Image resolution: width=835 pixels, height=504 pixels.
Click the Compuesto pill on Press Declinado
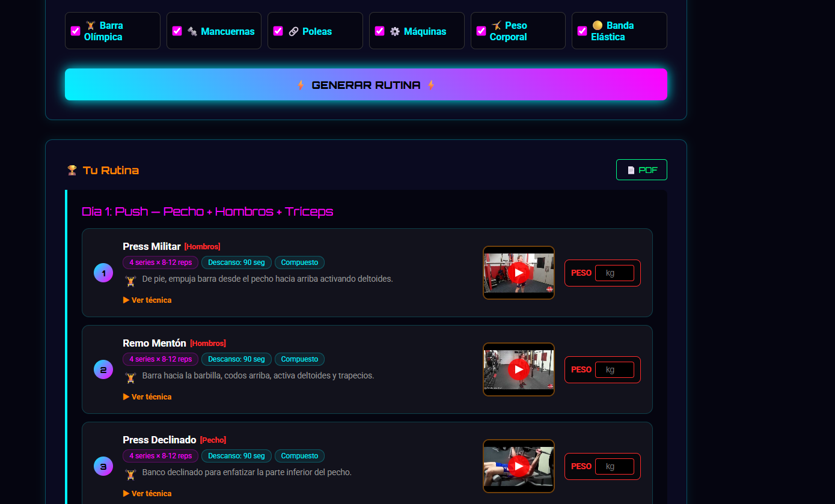(x=299, y=456)
